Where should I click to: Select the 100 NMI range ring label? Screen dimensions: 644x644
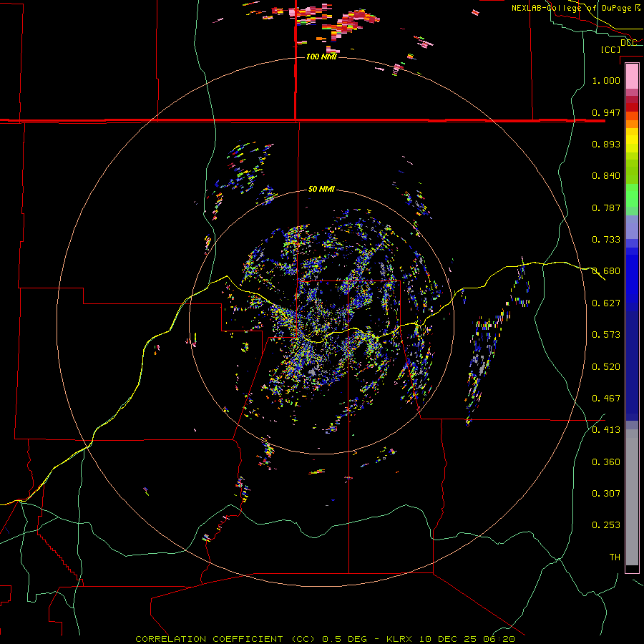click(x=321, y=57)
